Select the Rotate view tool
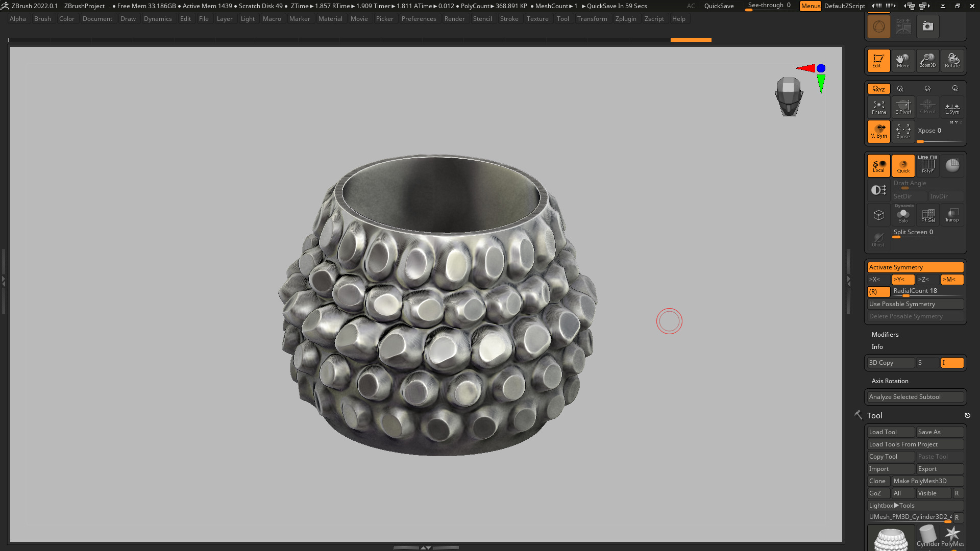 [952, 61]
